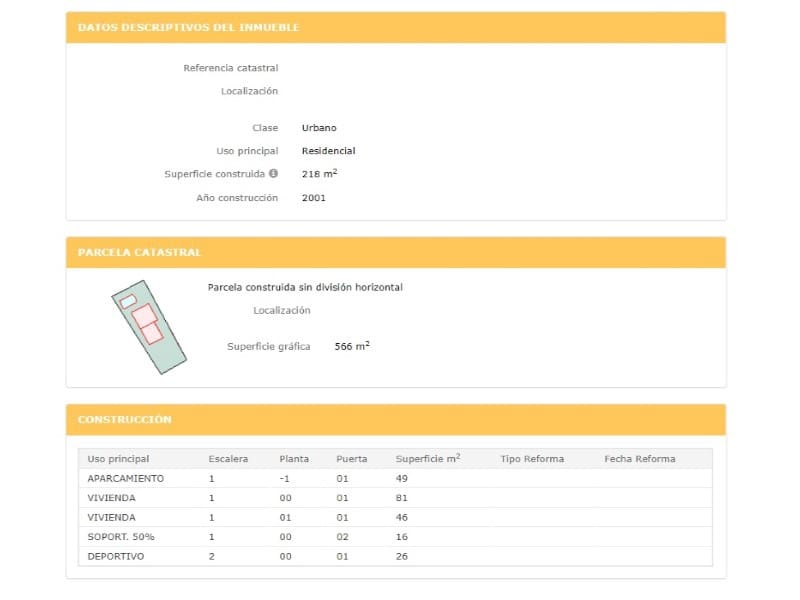
Task: Click the Referencia catastral label
Action: [x=230, y=68]
